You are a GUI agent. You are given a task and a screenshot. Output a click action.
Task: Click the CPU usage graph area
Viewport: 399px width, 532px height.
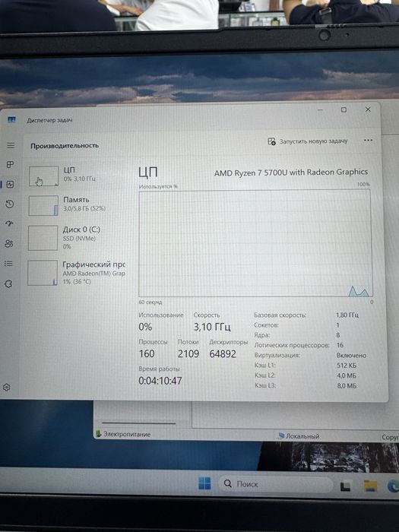tap(255, 243)
